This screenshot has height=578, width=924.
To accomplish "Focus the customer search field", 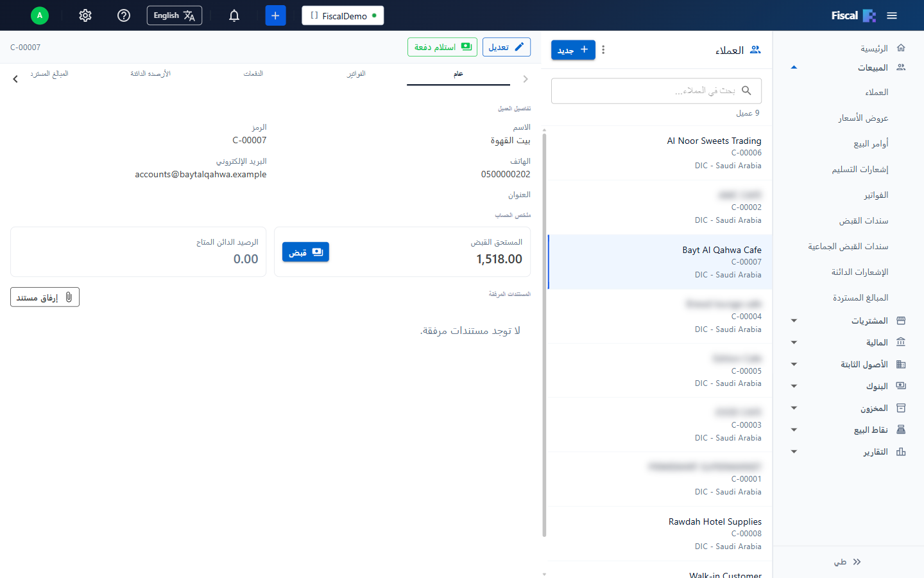I will [x=656, y=91].
